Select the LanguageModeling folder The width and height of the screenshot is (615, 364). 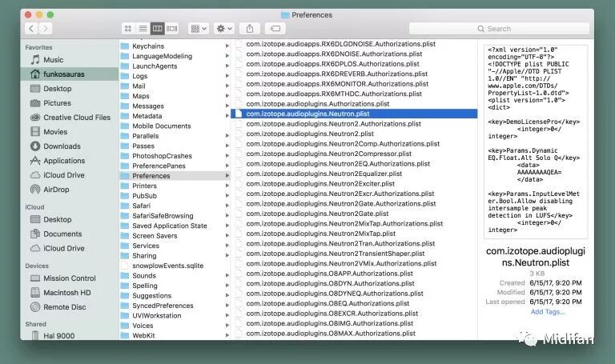[x=175, y=56]
